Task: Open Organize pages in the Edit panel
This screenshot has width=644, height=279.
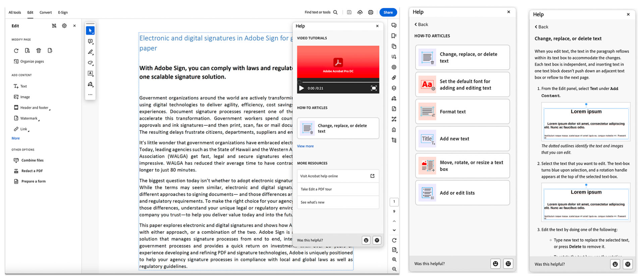Action: click(x=29, y=61)
